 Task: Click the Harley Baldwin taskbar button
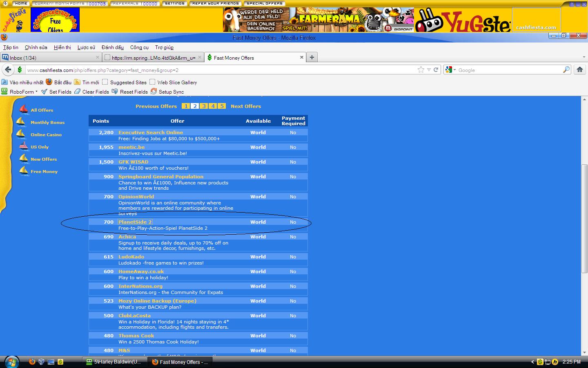point(114,362)
